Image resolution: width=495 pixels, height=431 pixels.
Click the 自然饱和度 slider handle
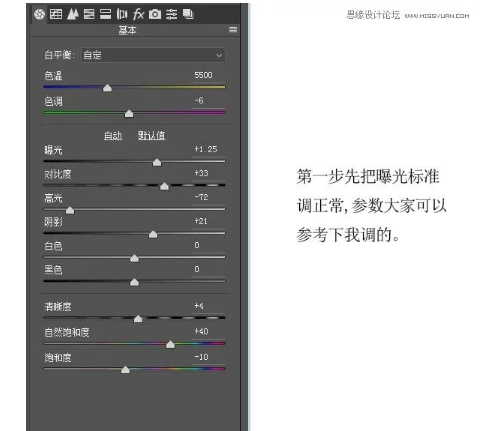(170, 344)
